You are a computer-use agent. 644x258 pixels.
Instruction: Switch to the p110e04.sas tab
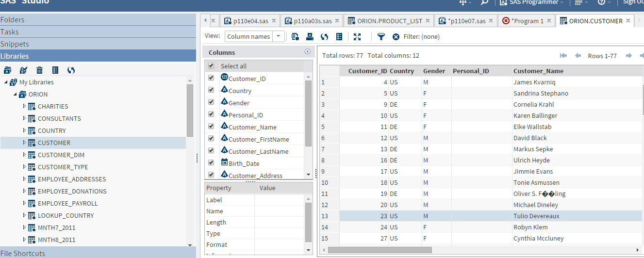[x=250, y=21]
